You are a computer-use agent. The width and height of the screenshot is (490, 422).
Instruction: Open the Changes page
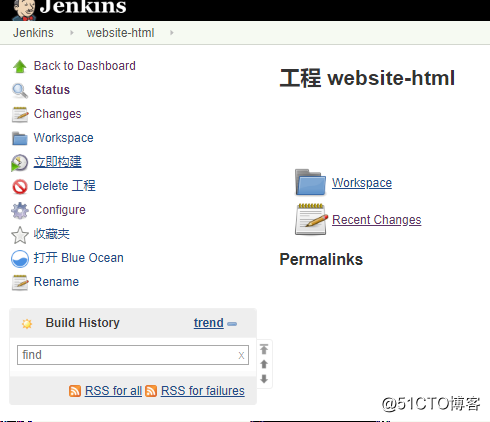(58, 114)
